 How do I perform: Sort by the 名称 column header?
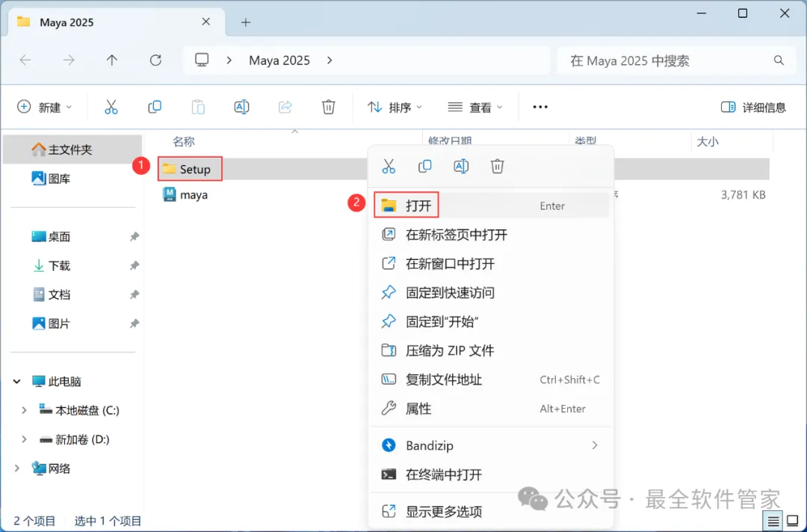(x=183, y=141)
